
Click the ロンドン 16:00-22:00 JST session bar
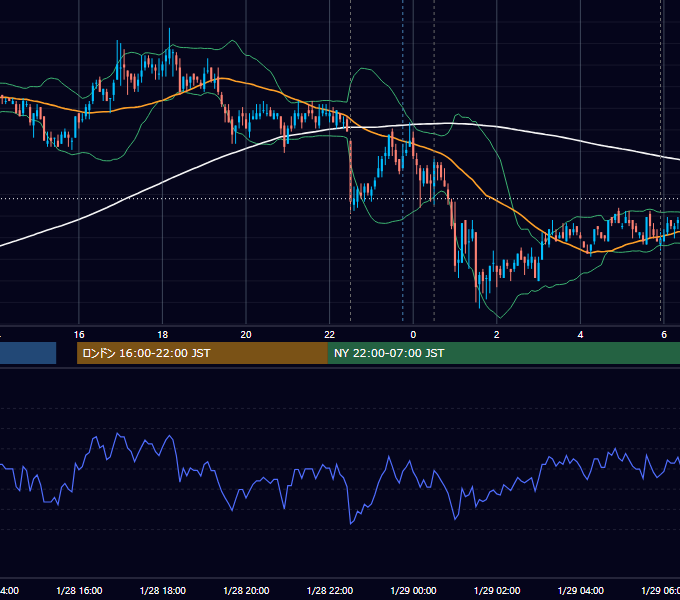pyautogui.click(x=202, y=353)
